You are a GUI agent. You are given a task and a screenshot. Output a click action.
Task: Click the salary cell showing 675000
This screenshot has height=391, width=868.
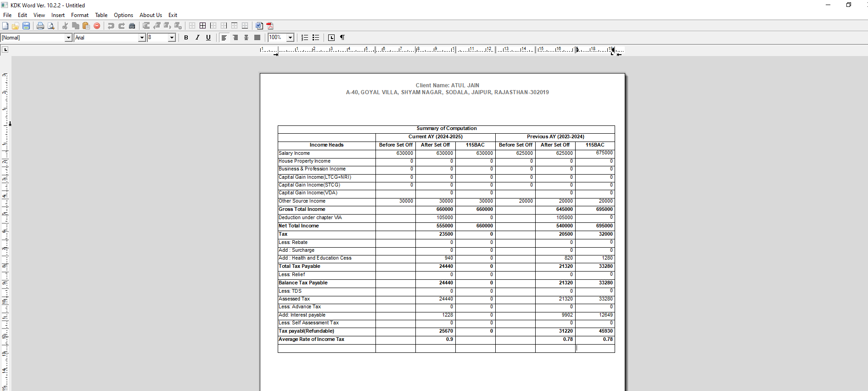(595, 153)
